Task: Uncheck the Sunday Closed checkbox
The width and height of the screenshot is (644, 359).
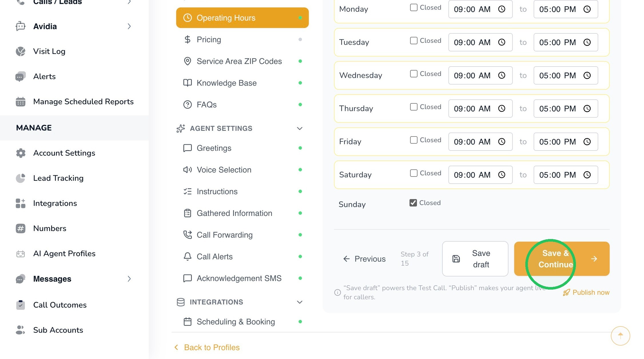Action: (413, 203)
